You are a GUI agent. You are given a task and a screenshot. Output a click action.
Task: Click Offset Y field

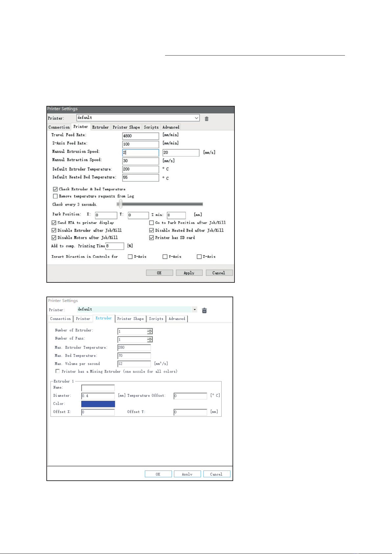pyautogui.click(x=190, y=412)
